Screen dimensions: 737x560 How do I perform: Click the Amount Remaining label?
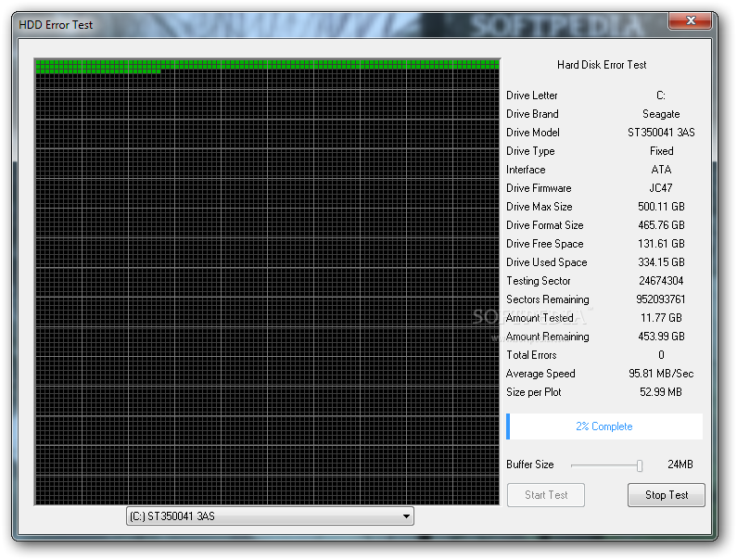point(548,337)
